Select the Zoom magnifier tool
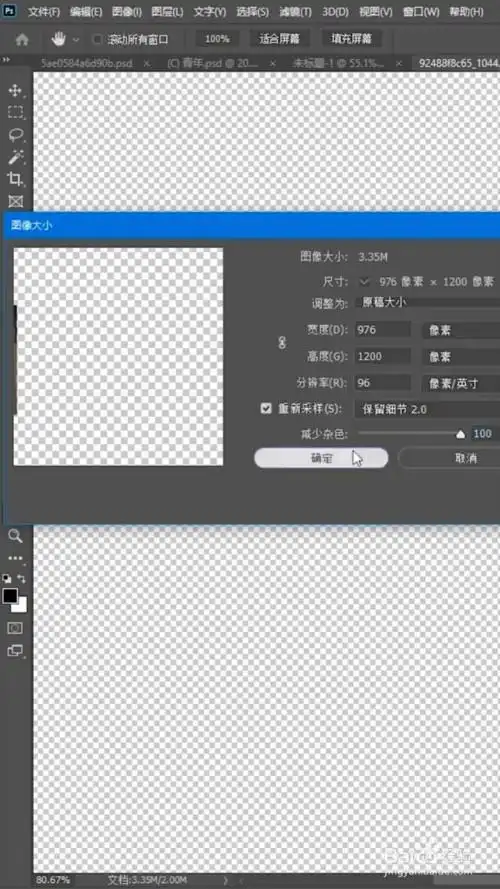This screenshot has height=889, width=500. pos(15,536)
